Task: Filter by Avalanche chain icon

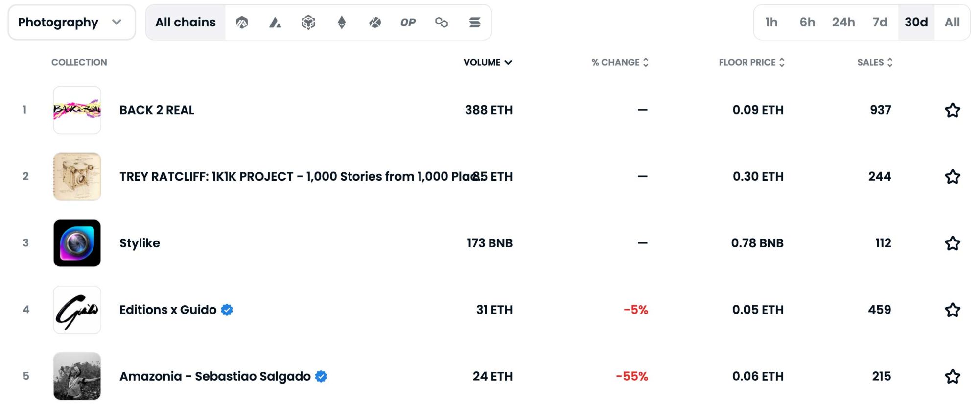Action: (x=275, y=23)
